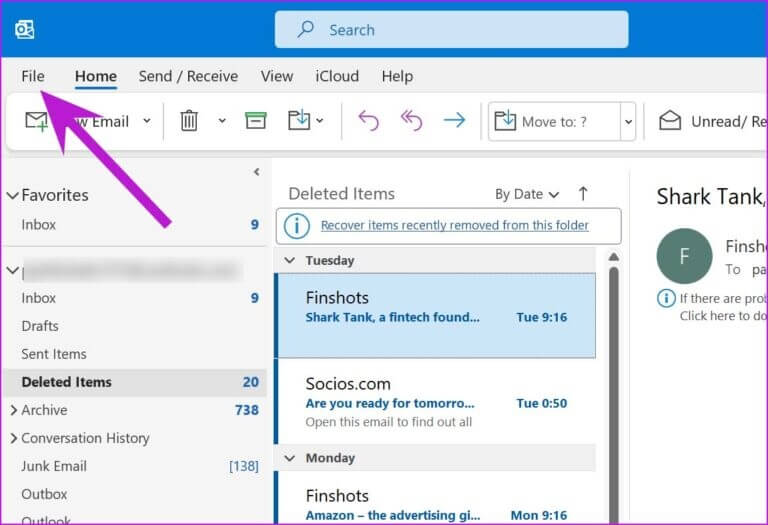Viewport: 768px width, 525px height.
Task: Click the New Email envelope icon
Action: coord(37,121)
